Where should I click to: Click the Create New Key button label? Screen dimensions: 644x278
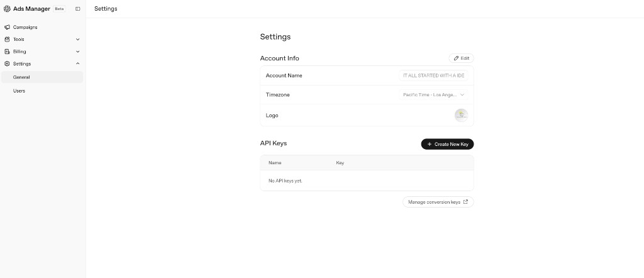click(451, 144)
